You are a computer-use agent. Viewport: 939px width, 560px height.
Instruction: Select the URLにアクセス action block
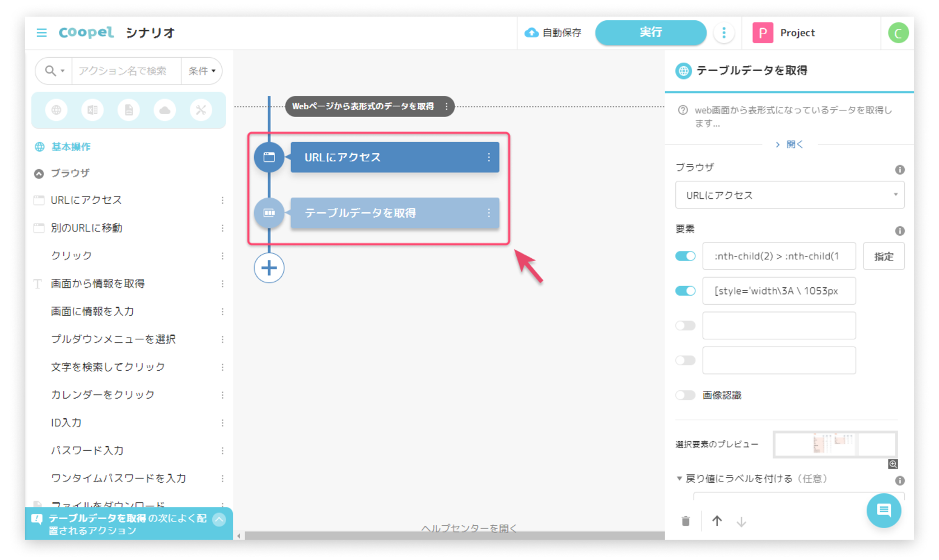395,157
